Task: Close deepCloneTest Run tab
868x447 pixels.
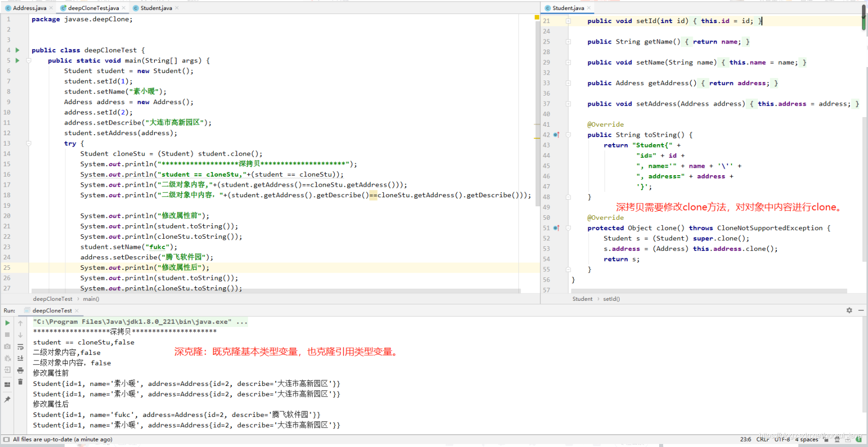Action: (x=77, y=310)
